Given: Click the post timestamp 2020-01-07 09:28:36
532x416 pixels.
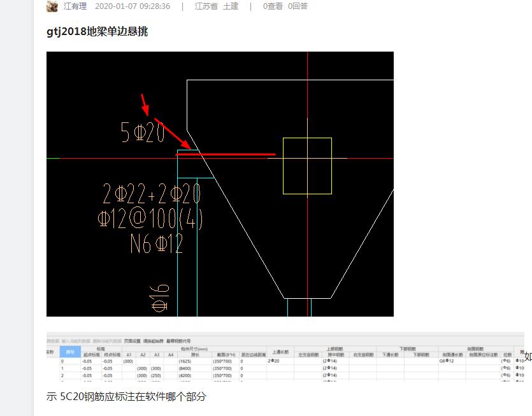Looking at the screenshot, I should coord(133,6).
